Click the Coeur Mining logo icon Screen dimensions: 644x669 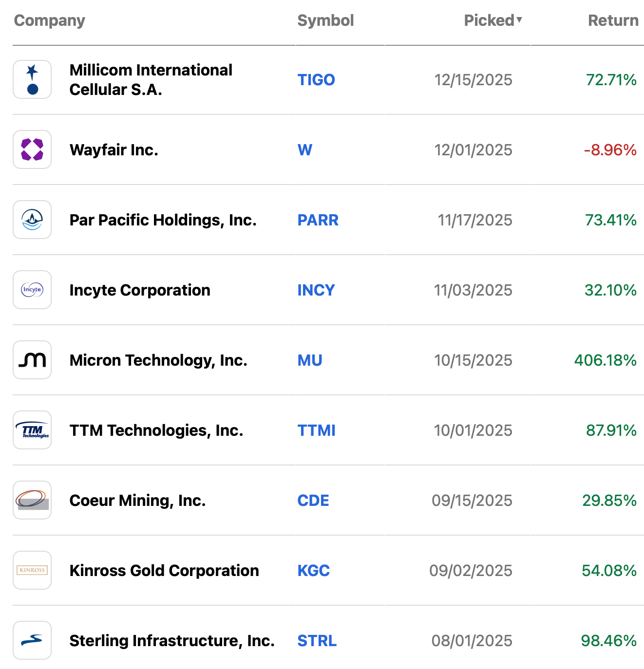[32, 500]
